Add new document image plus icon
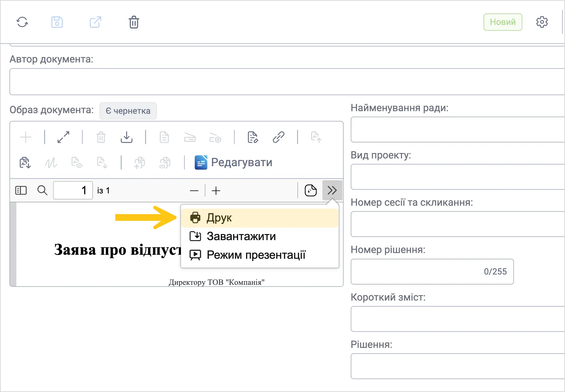The height and width of the screenshot is (392, 565). pos(26,137)
